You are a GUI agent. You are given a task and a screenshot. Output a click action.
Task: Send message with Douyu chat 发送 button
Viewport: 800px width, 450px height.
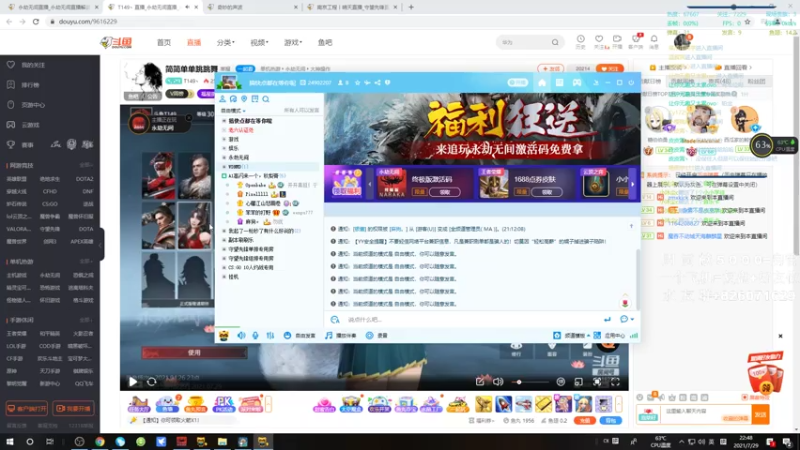pyautogui.click(x=761, y=414)
